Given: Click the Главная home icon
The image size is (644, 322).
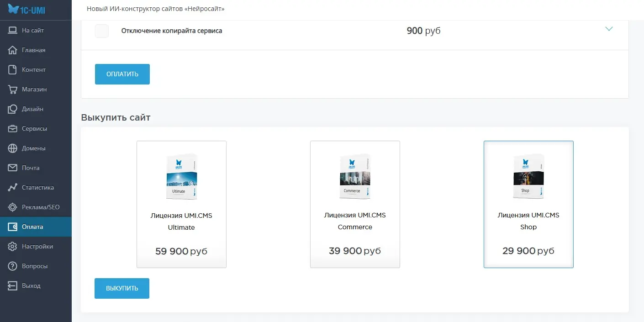Looking at the screenshot, I should 13,50.
